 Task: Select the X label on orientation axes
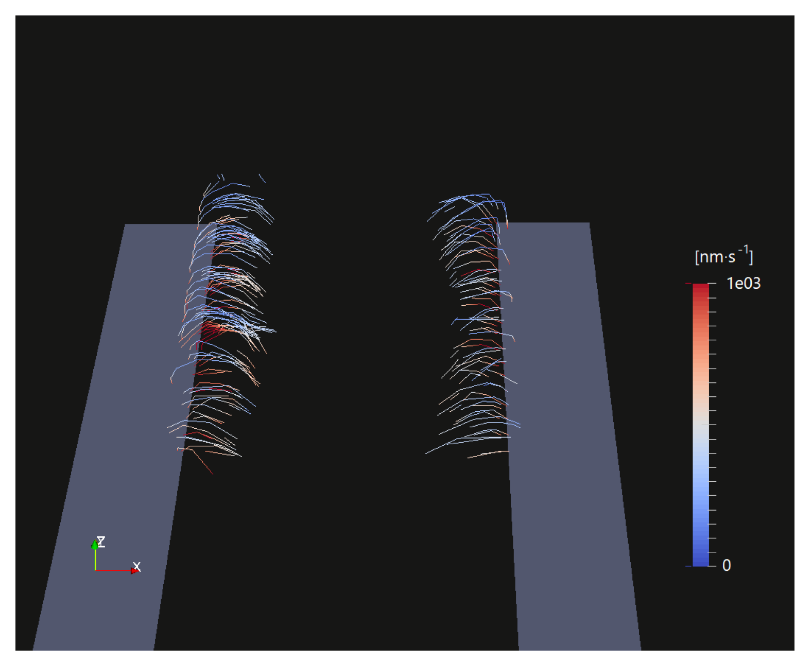[x=137, y=566]
